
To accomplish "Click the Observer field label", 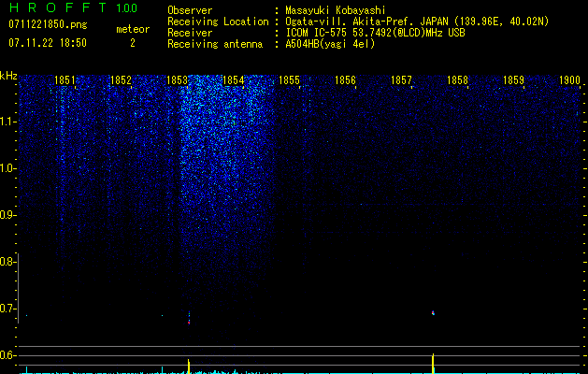I will tap(190, 10).
